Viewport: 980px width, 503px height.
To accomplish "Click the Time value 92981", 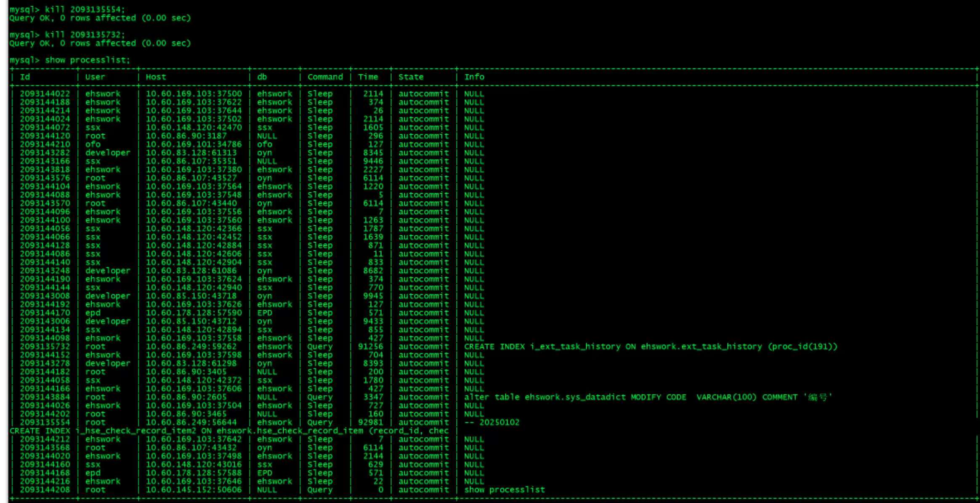I will point(370,422).
